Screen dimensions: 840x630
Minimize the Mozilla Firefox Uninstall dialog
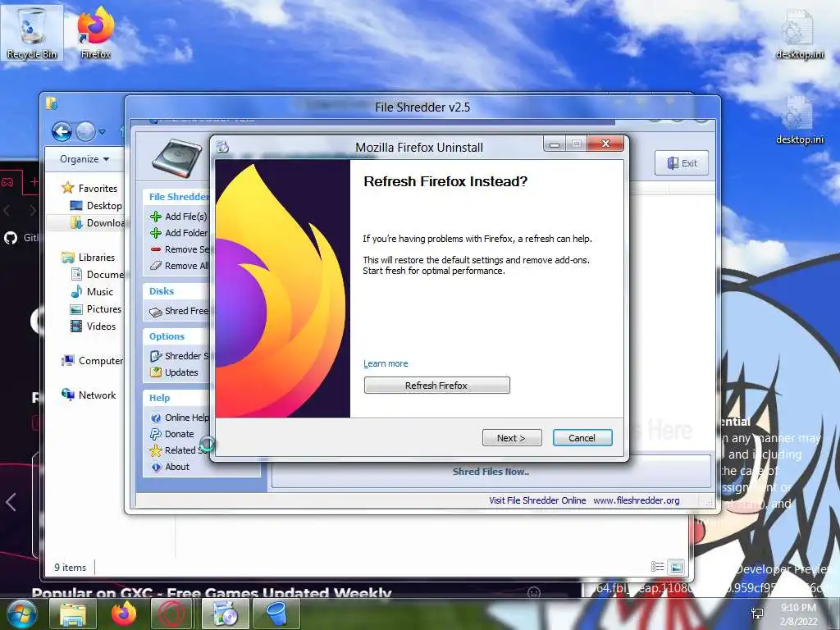(x=555, y=144)
